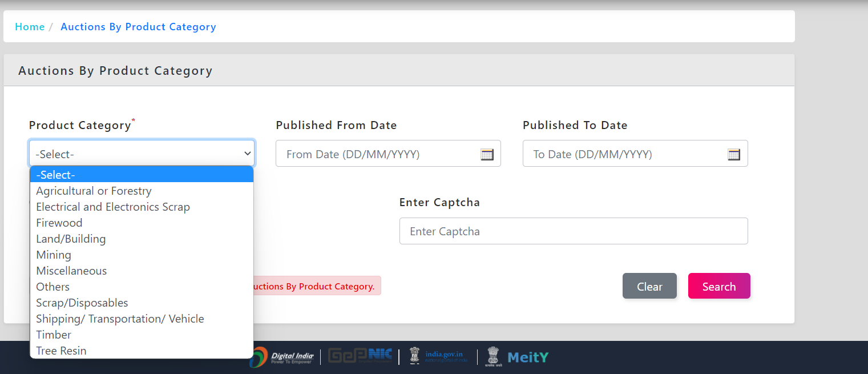This screenshot has width=868, height=374.
Task: Select Electrical and Electronics Scrap option
Action: pyautogui.click(x=113, y=207)
